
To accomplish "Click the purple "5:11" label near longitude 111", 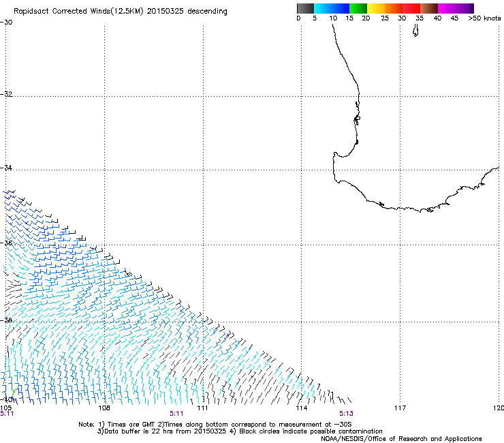I will tap(176, 414).
